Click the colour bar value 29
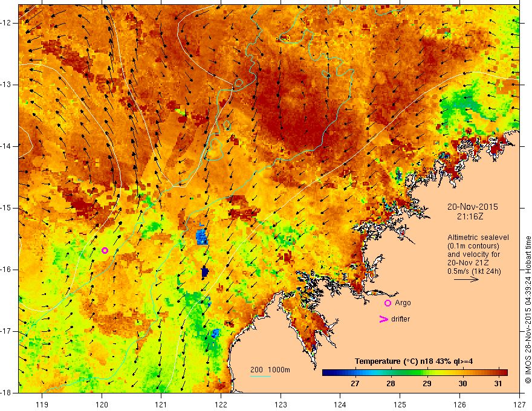This screenshot has height=411, width=532. pos(427,384)
